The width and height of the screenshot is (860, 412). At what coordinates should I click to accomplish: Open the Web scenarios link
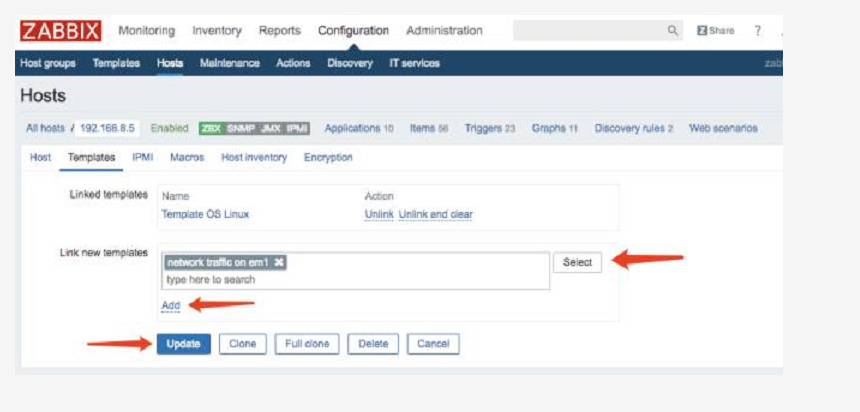tap(723, 128)
